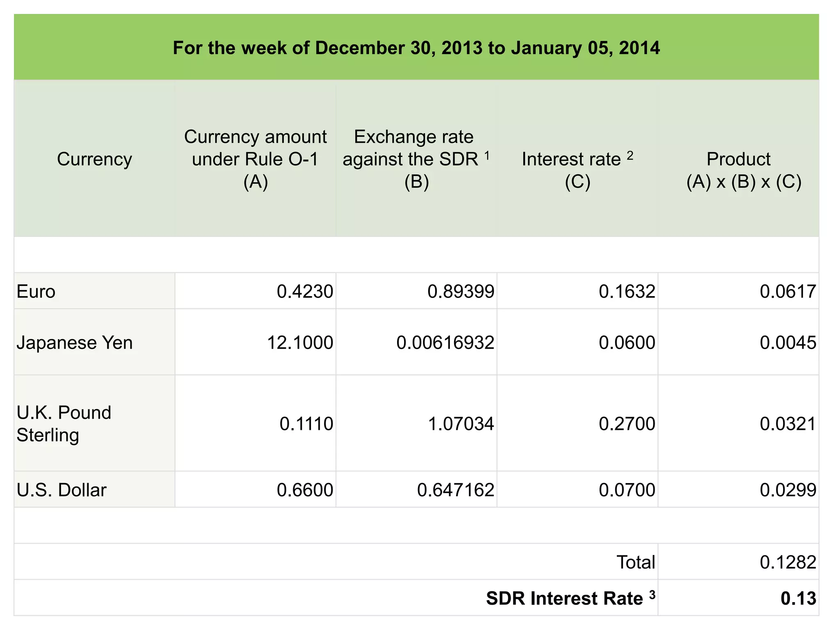Viewport: 840px width, 630px height.
Task: Click the Yen product value 0.0045
Action: 788,342
